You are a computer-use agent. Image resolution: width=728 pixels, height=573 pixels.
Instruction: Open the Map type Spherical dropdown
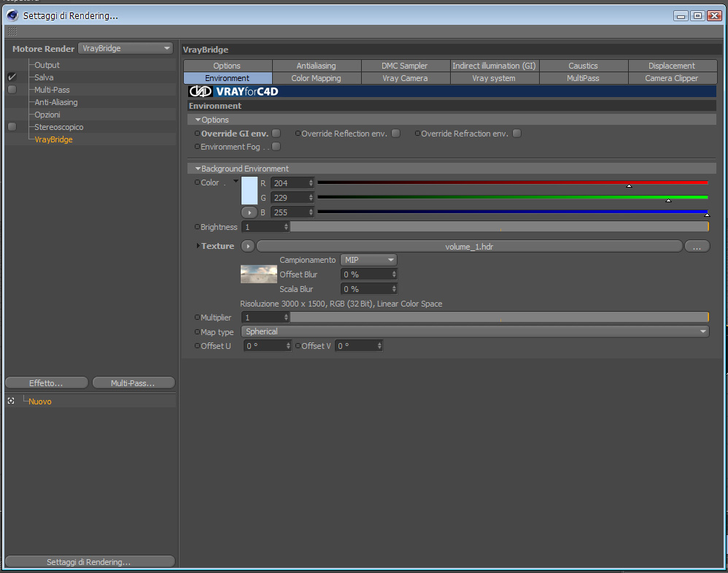pyautogui.click(x=475, y=331)
